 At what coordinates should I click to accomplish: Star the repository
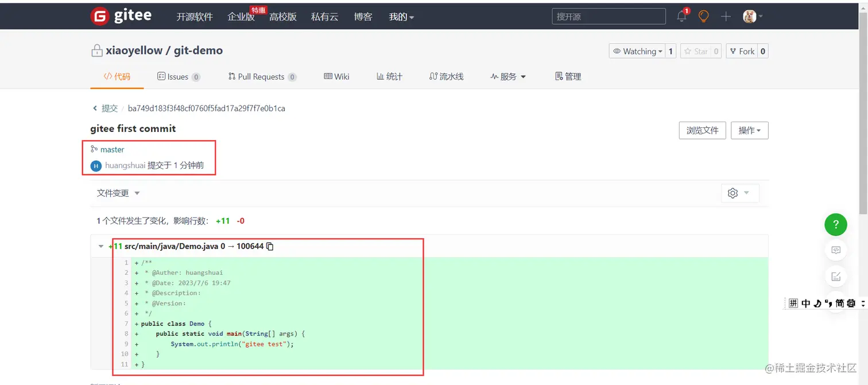(696, 51)
